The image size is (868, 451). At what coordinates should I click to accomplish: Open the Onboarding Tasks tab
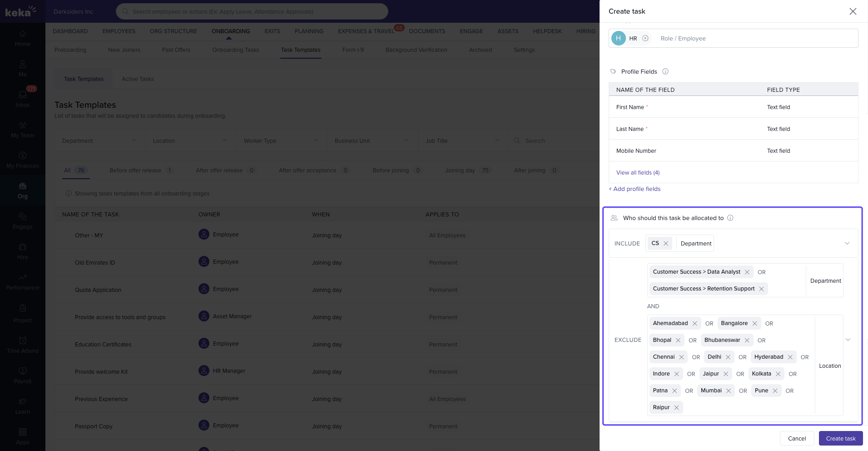coord(235,50)
